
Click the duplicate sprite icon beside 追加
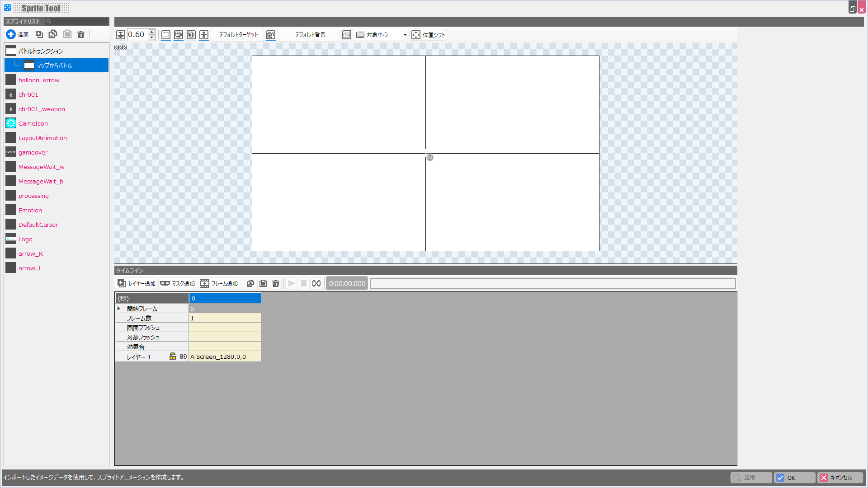tap(39, 34)
